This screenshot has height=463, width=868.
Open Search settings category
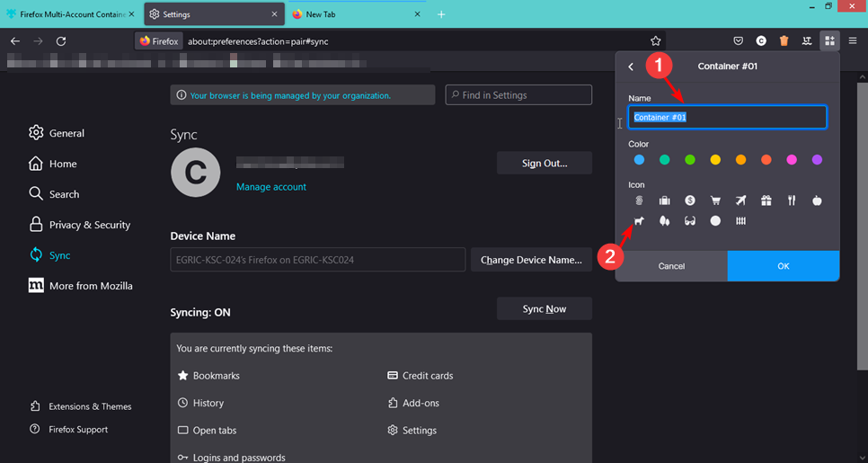tap(54, 194)
